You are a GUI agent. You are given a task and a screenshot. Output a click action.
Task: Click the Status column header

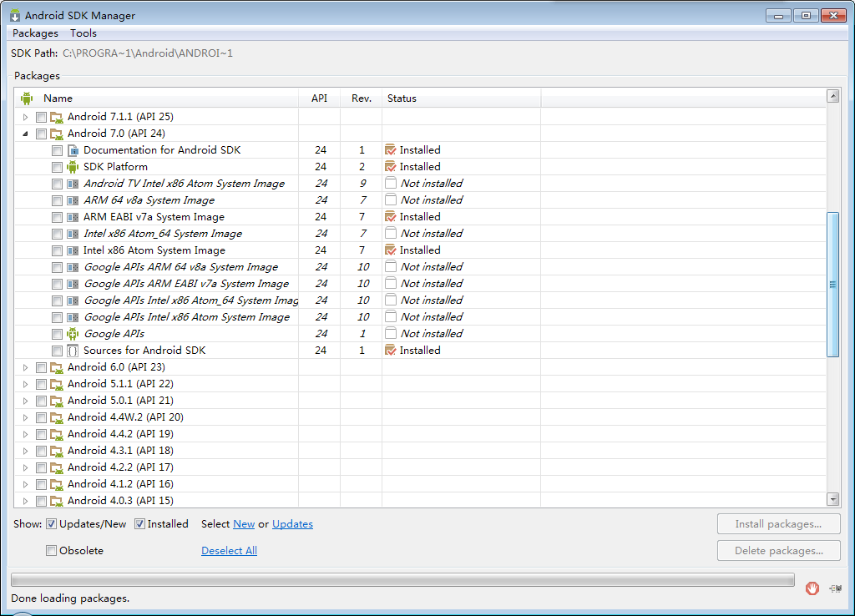pos(461,98)
